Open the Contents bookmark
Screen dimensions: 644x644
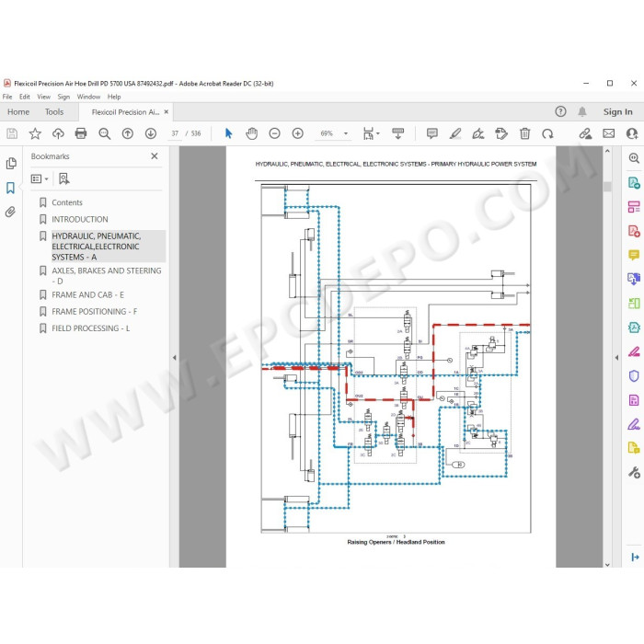point(67,202)
